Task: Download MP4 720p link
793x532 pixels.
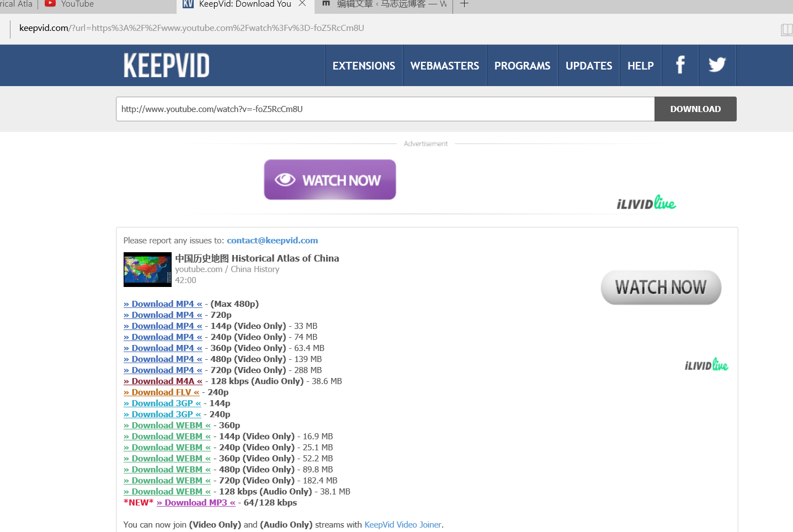Action: coord(163,315)
